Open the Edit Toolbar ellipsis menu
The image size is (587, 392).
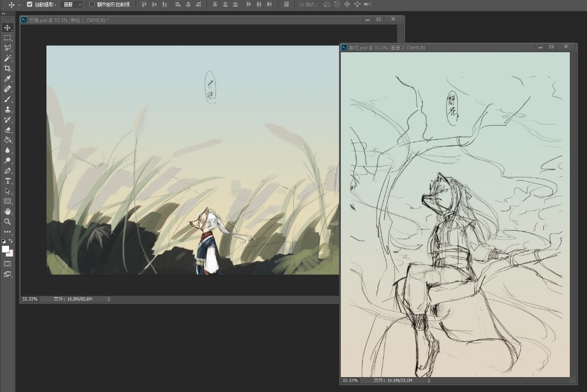(7, 232)
